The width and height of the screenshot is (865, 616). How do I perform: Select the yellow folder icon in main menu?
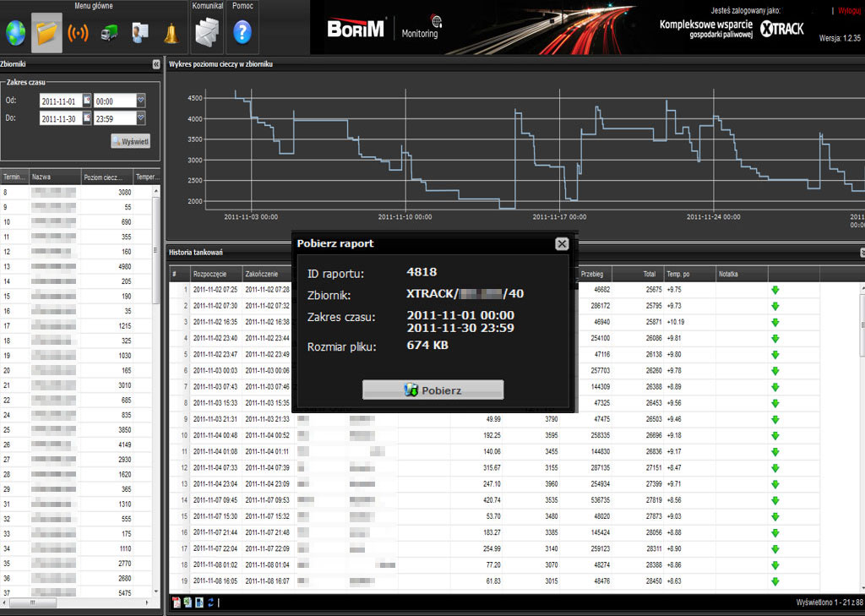[46, 33]
